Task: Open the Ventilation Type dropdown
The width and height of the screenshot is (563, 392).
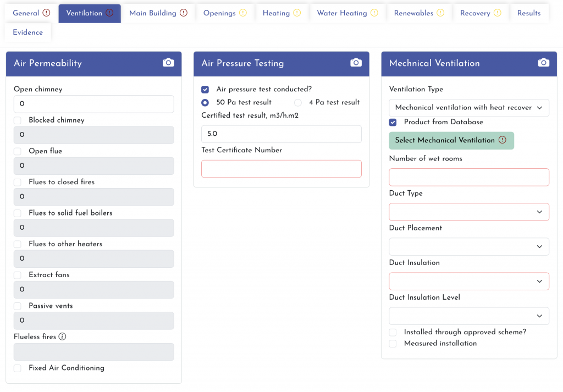Action: (x=468, y=108)
